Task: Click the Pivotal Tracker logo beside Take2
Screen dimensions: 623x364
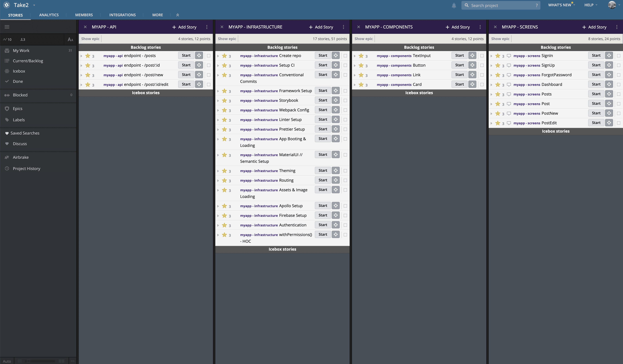Action: (7, 5)
